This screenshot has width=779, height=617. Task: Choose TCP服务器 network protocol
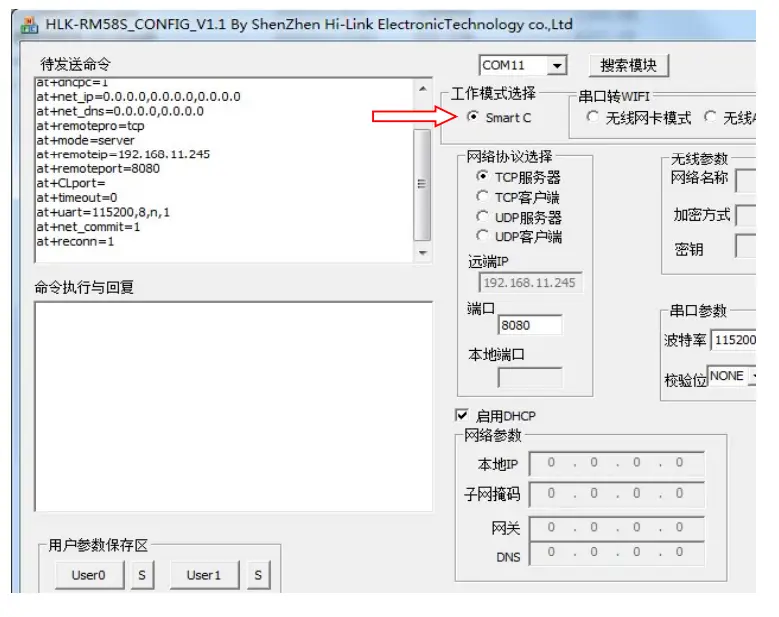click(482, 176)
